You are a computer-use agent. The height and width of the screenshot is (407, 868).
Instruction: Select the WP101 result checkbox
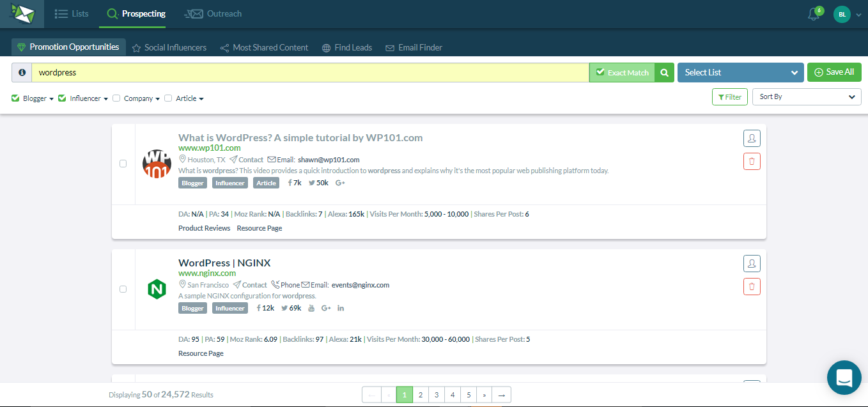[x=123, y=164]
